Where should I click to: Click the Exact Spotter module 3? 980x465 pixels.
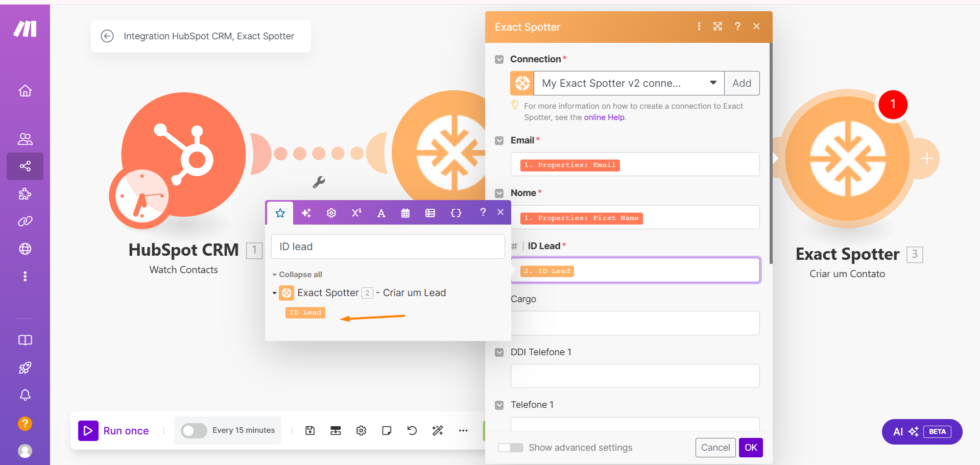(847, 158)
